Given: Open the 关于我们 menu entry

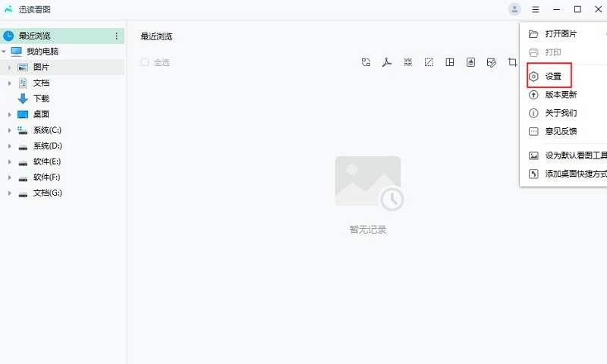Looking at the screenshot, I should pos(563,113).
